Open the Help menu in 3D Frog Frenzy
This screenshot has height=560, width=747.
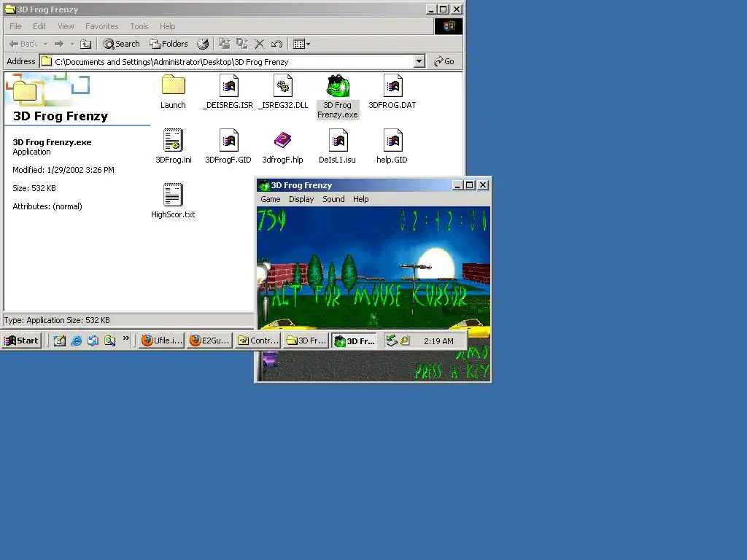pos(360,199)
